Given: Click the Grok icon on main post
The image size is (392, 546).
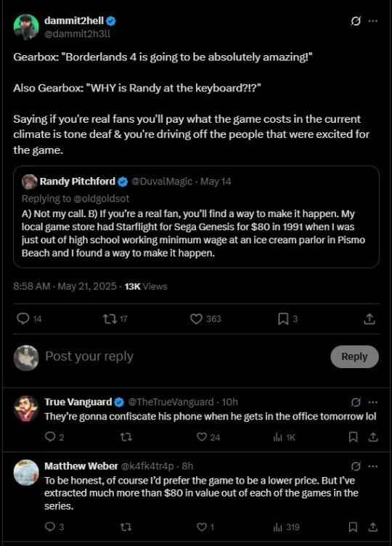Looking at the screenshot, I should click(x=356, y=21).
